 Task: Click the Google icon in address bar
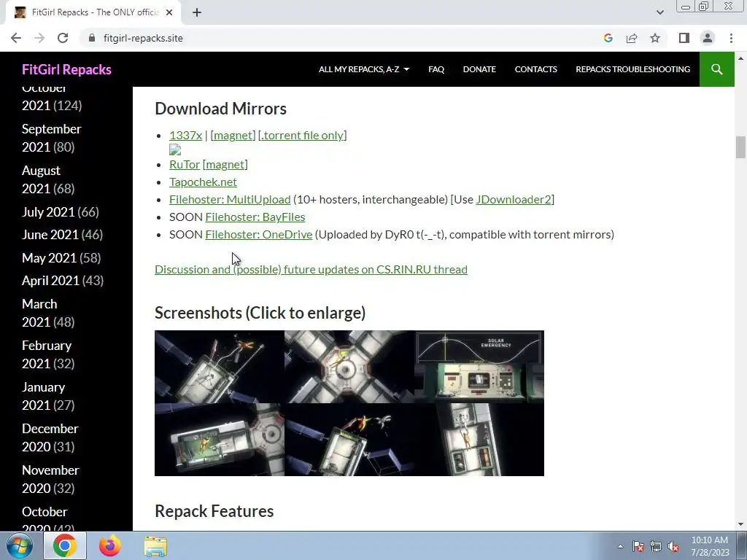[608, 38]
